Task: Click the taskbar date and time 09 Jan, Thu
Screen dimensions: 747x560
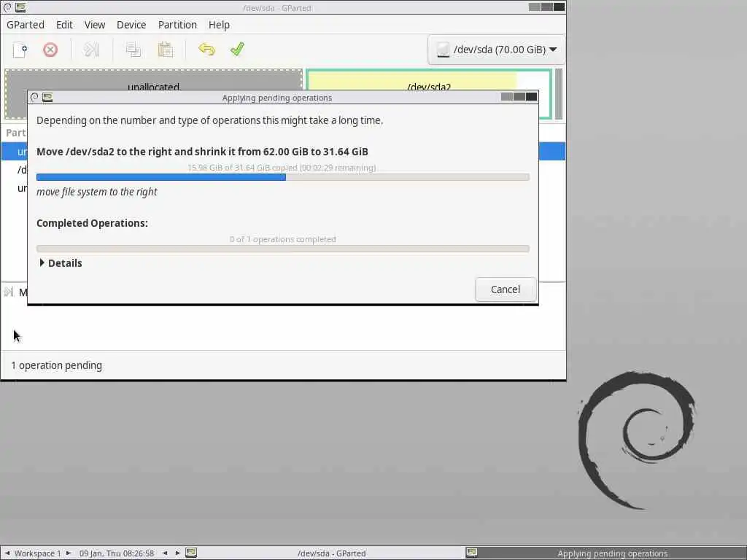Action: pyautogui.click(x=117, y=553)
